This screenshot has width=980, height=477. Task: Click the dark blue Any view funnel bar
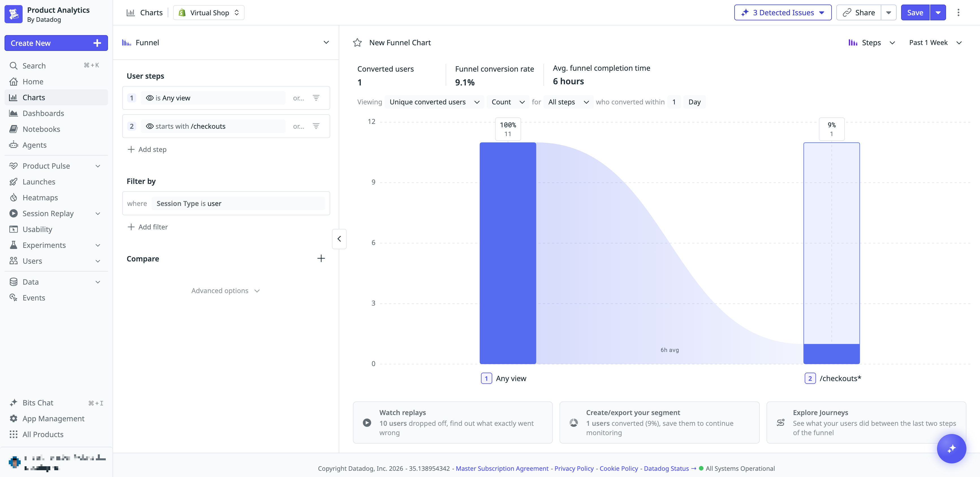click(508, 253)
